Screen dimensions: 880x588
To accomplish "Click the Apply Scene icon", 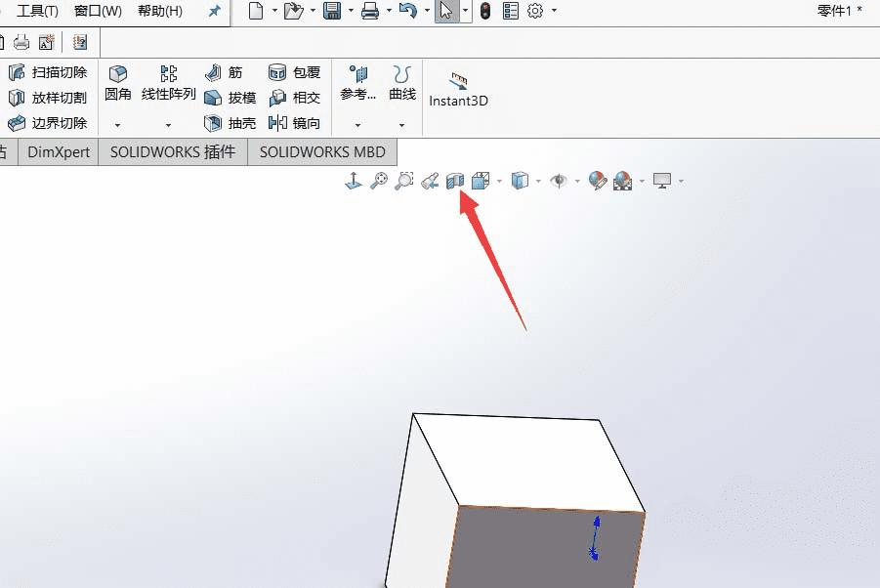I will pyautogui.click(x=623, y=181).
